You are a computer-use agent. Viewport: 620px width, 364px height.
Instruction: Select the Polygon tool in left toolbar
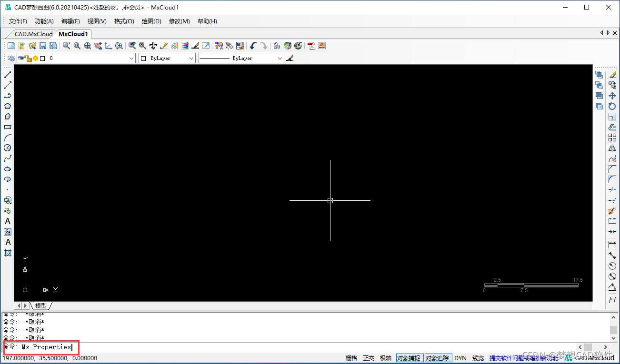[8, 106]
